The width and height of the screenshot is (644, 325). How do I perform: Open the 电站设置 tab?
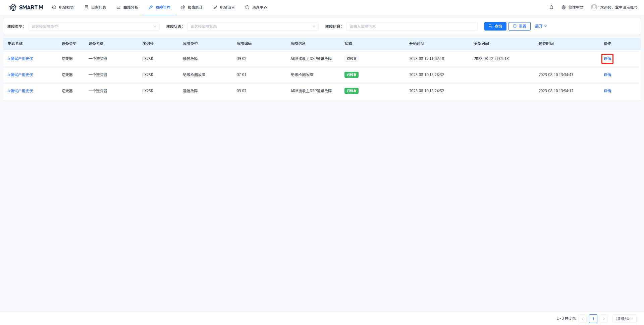(x=224, y=7)
